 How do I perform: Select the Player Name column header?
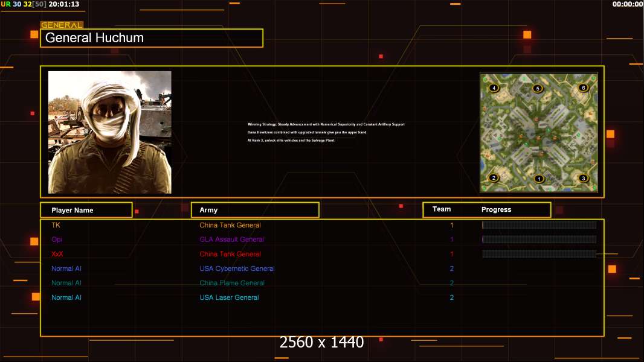(86, 210)
